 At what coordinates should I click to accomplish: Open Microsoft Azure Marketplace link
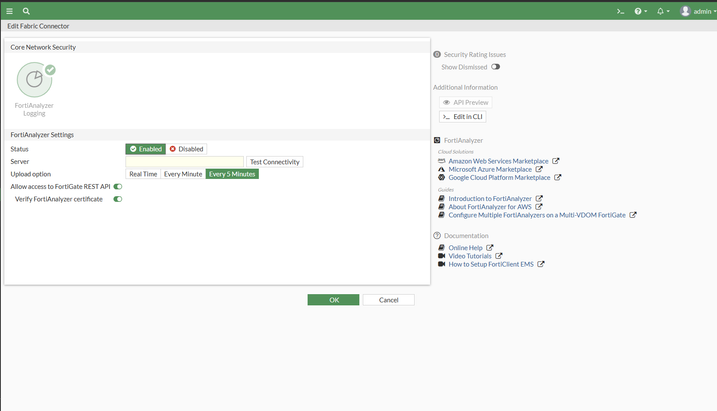[490, 170]
